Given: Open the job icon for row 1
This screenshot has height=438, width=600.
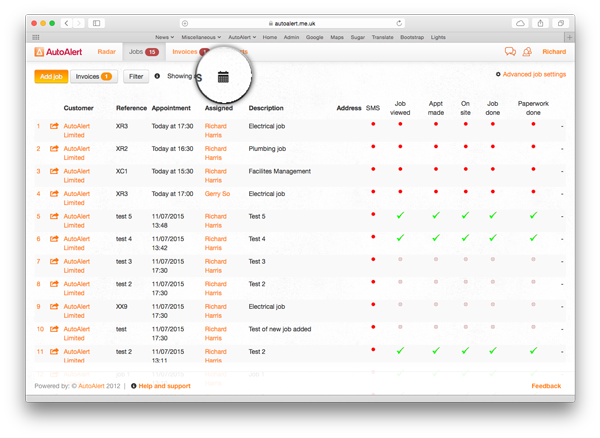Looking at the screenshot, I should click(x=54, y=126).
